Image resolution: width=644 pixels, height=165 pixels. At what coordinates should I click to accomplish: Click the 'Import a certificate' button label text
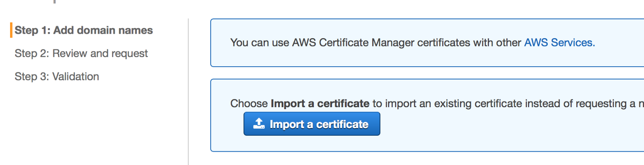click(x=319, y=124)
